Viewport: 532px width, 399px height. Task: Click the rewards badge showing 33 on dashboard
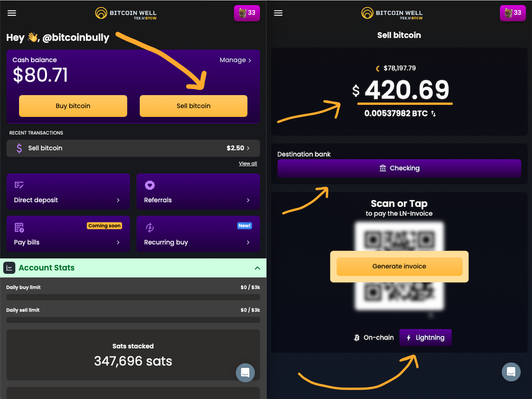(x=247, y=13)
